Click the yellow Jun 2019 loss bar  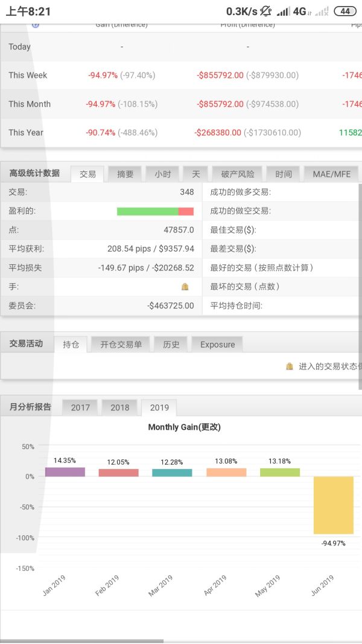[333, 505]
